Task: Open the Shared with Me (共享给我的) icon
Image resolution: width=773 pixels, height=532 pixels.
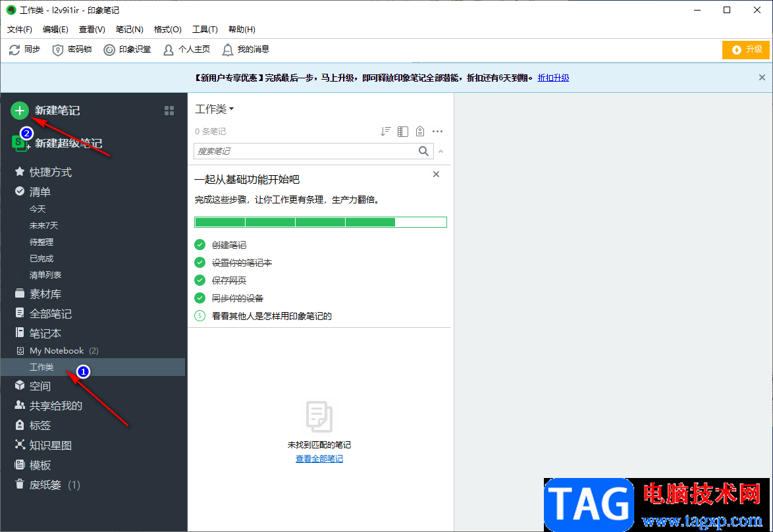Action: click(x=20, y=406)
